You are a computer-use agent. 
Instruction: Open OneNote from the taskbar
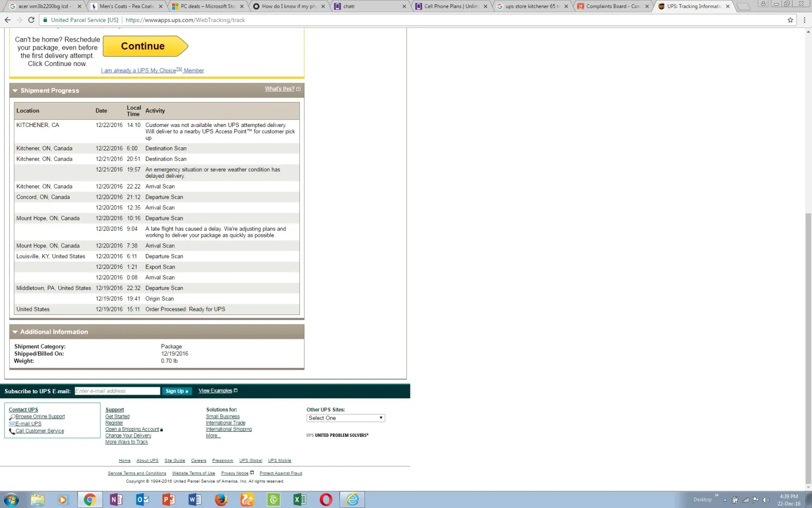[x=116, y=499]
